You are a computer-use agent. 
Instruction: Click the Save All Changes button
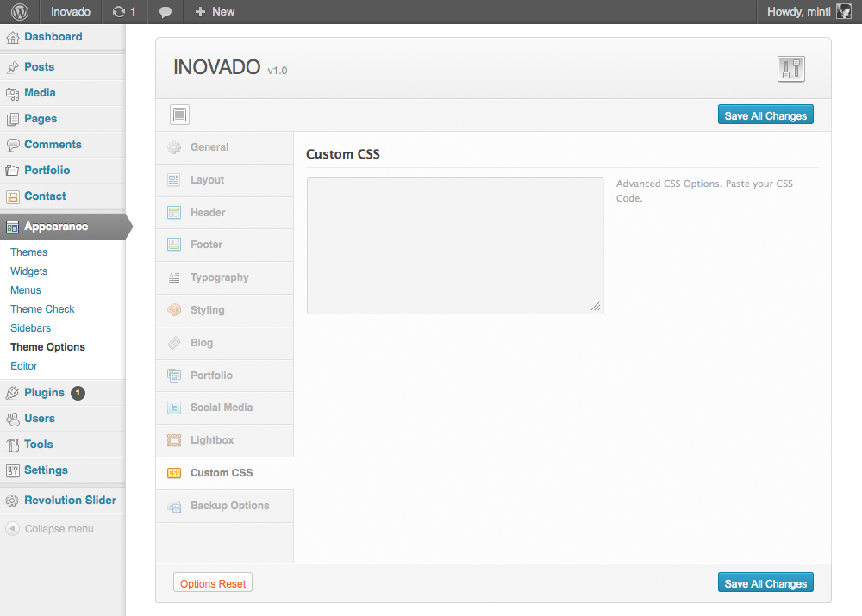[765, 114]
